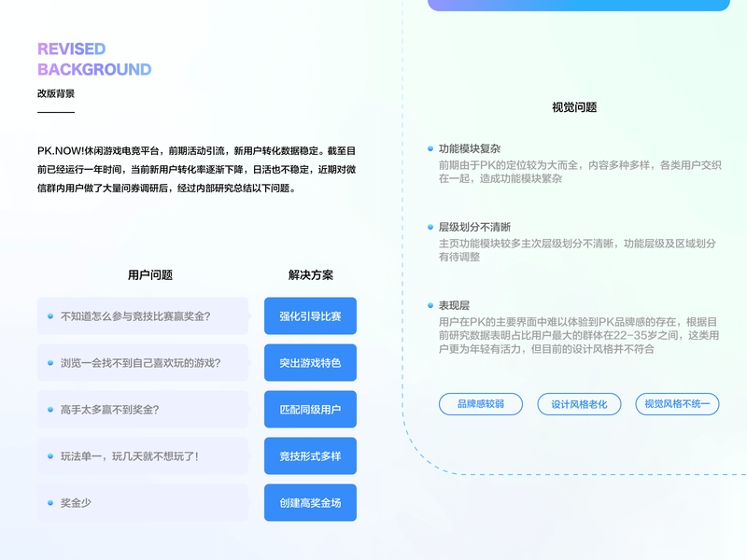Viewport: 747px width, 560px height.
Task: Click the blue dot beside 奖金少
Action: coord(50,503)
